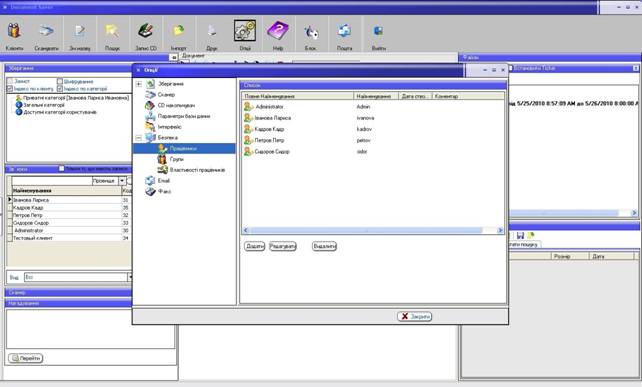Open the Клієнти toolbar icon
This screenshot has height=387, width=642.
[14, 32]
